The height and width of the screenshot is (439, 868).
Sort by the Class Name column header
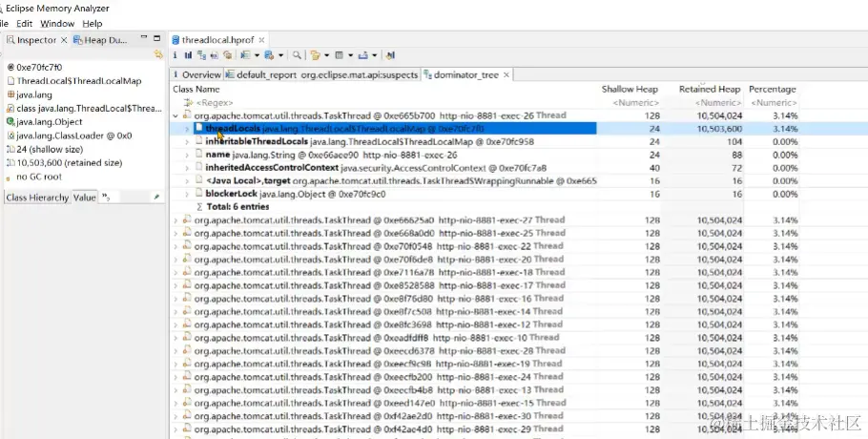196,89
